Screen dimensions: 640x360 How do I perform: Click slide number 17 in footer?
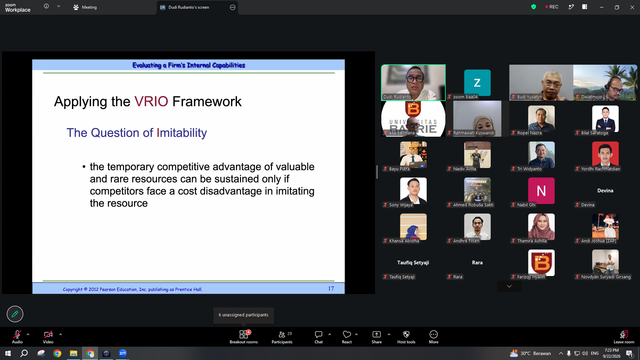[x=331, y=289]
